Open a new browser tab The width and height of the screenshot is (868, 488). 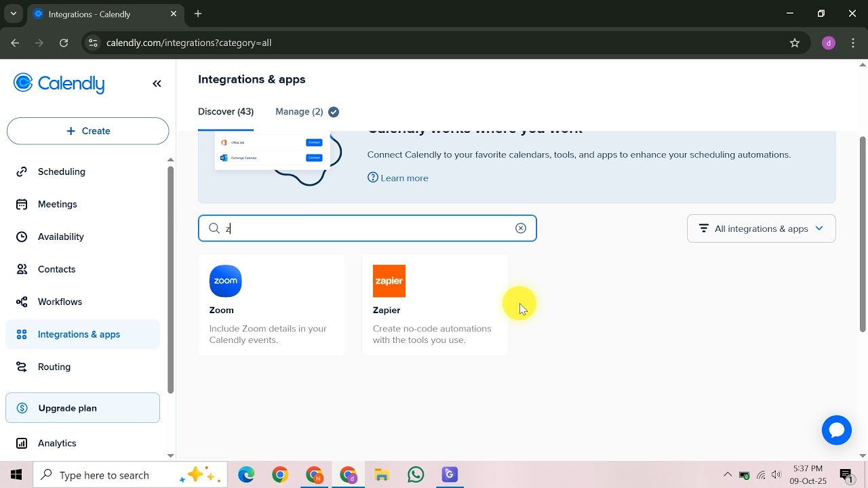click(x=198, y=14)
